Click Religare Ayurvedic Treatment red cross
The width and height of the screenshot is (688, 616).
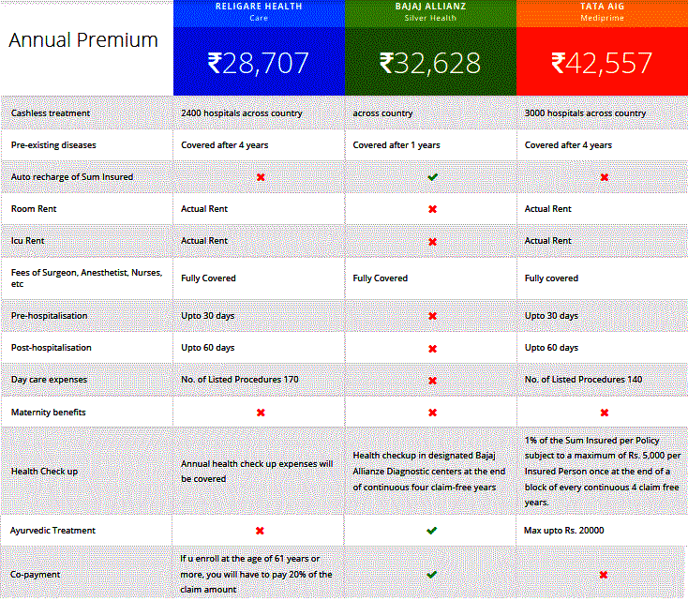pos(261,531)
